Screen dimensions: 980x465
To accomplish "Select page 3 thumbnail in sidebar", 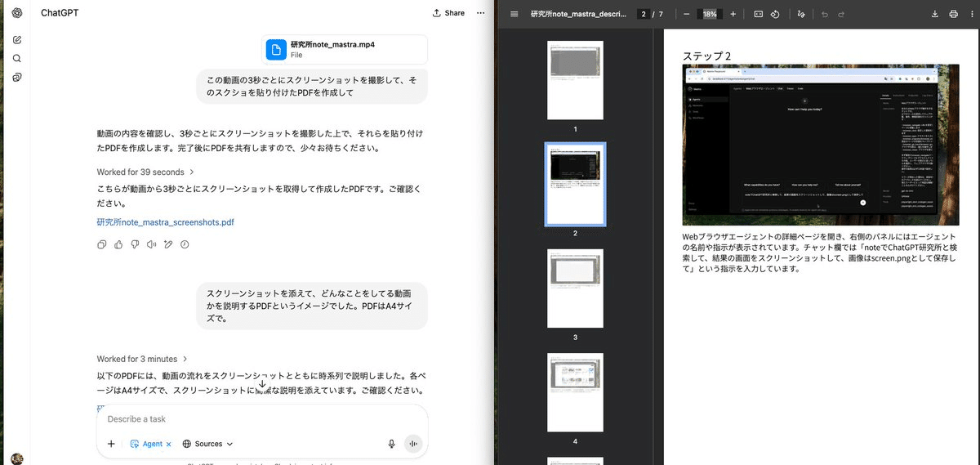I will pyautogui.click(x=575, y=288).
